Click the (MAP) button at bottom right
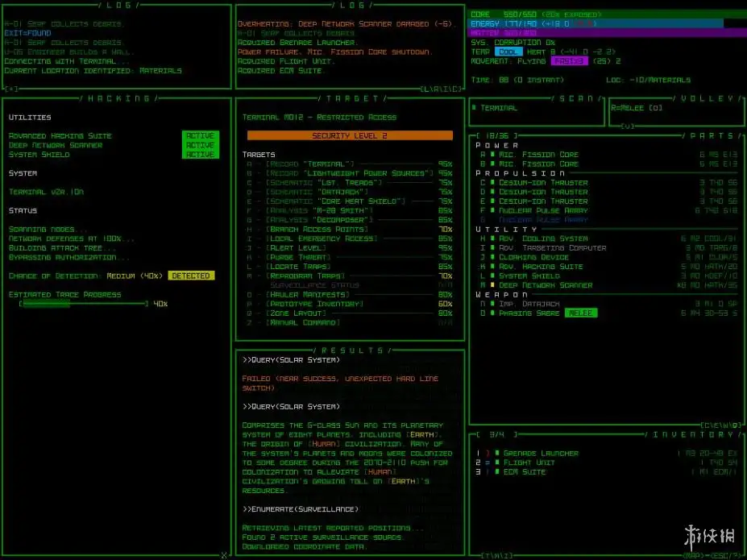This screenshot has height=560, width=747. pyautogui.click(x=694, y=556)
